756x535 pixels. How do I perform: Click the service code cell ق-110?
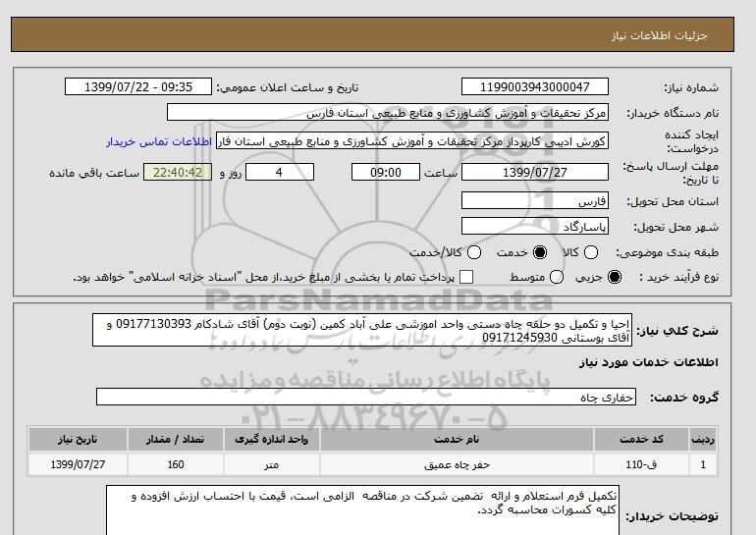click(x=641, y=464)
